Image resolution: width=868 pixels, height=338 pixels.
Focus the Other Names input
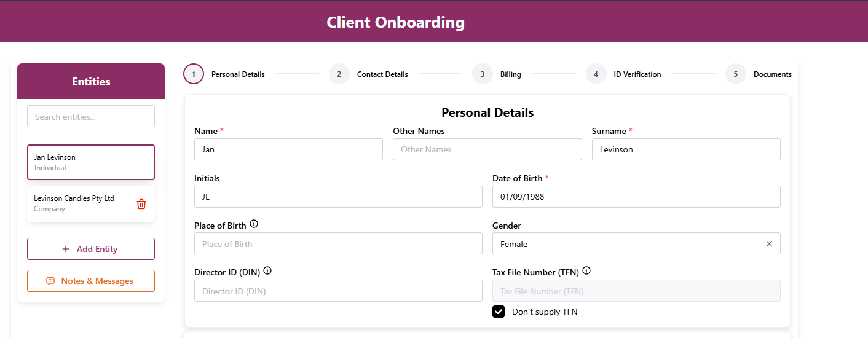487,149
